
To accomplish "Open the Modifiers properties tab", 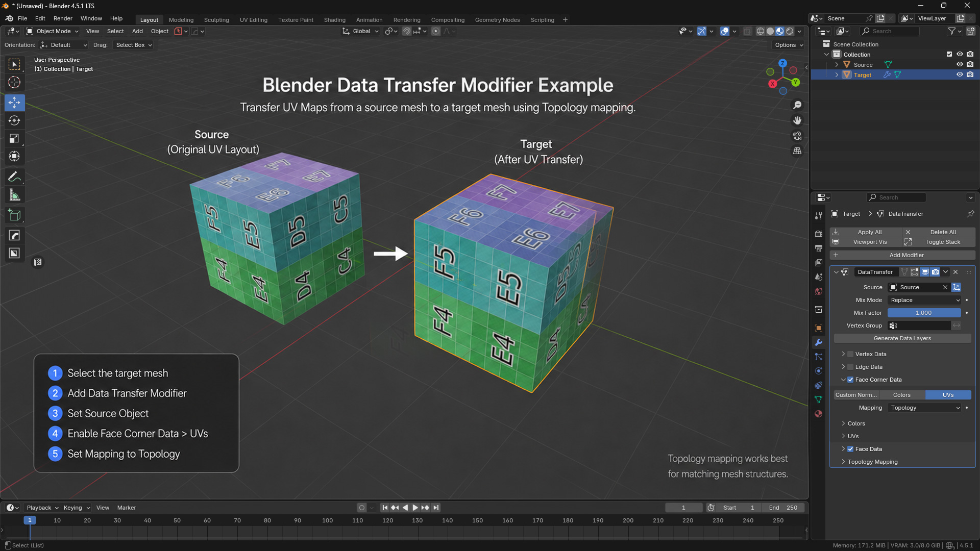I will [x=819, y=342].
